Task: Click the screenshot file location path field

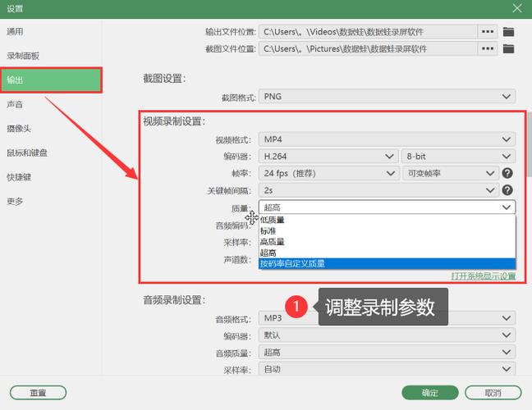Action: 368,49
